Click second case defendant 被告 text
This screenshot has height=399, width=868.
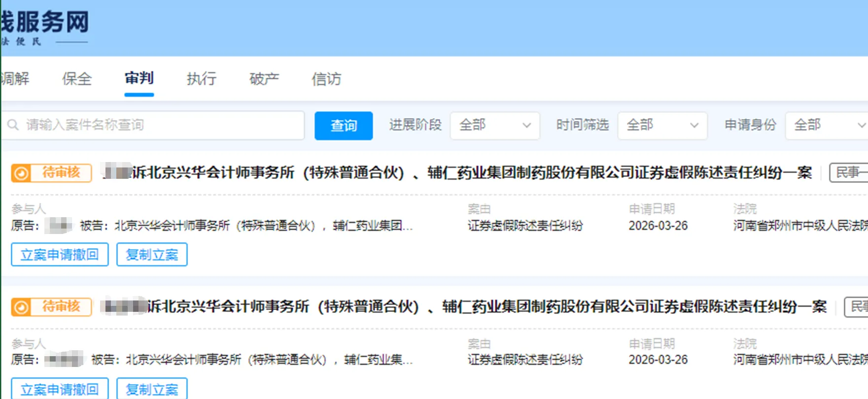pyautogui.click(x=252, y=360)
